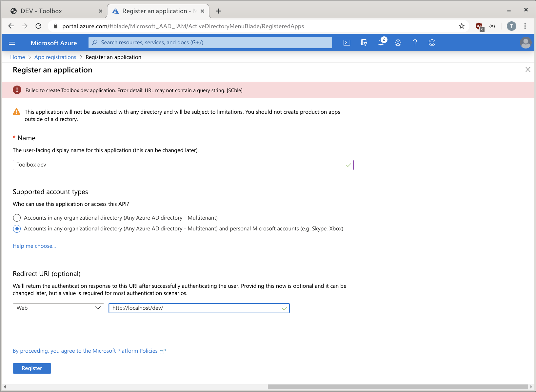The height and width of the screenshot is (392, 536).
Task: Go forward in the browser
Action: pyautogui.click(x=25, y=26)
